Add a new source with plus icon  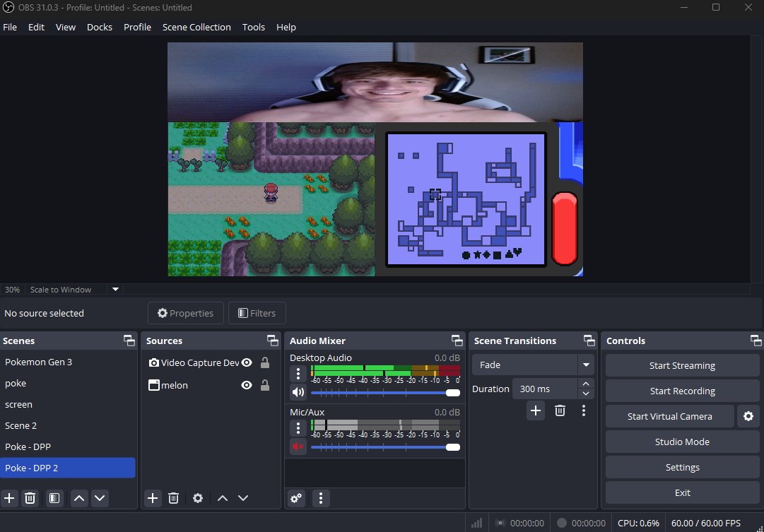click(153, 498)
